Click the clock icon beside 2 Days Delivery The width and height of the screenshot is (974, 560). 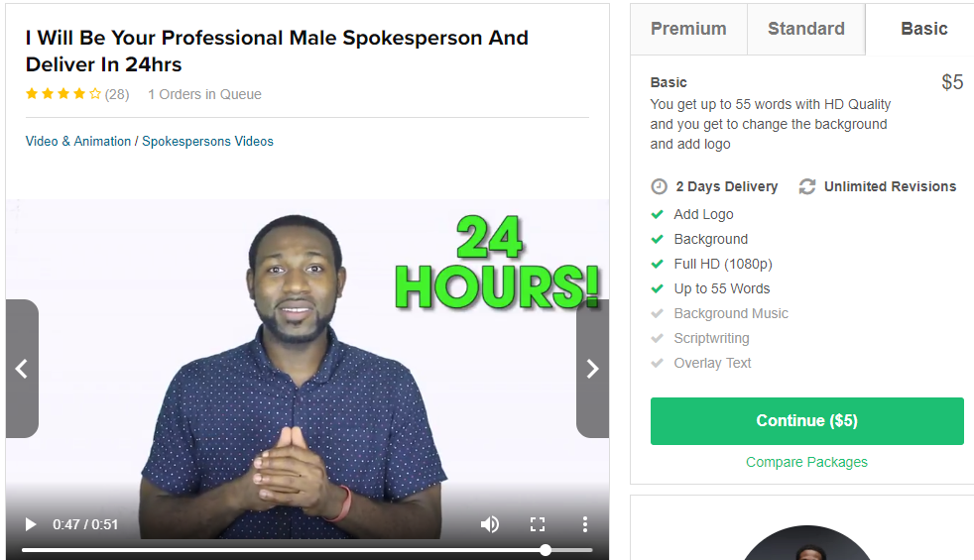pyautogui.click(x=659, y=186)
